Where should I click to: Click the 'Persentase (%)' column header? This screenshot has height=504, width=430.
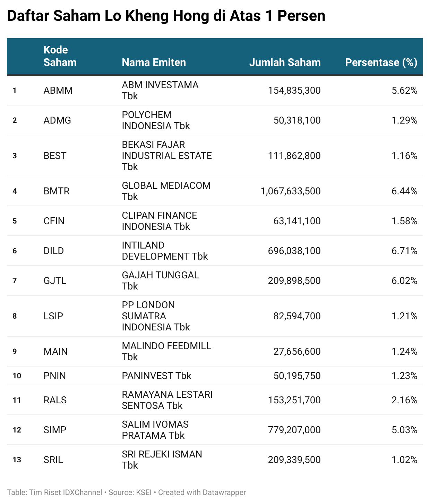[x=381, y=62]
